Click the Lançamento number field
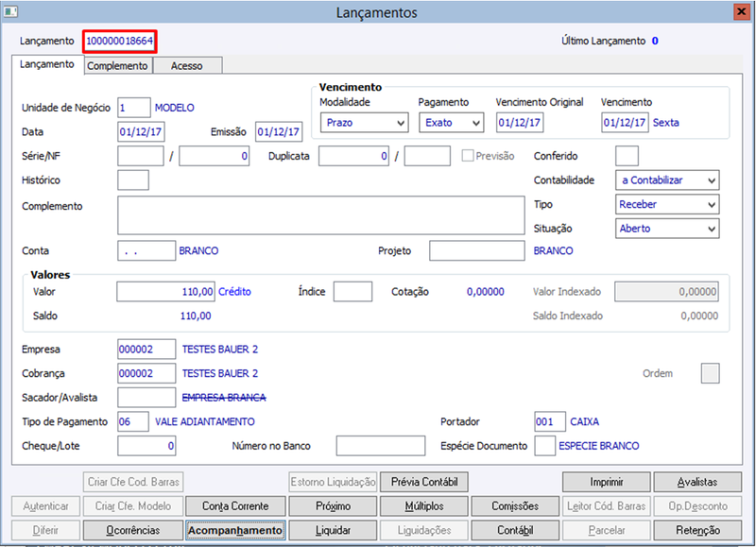756x547 pixels. (120, 42)
